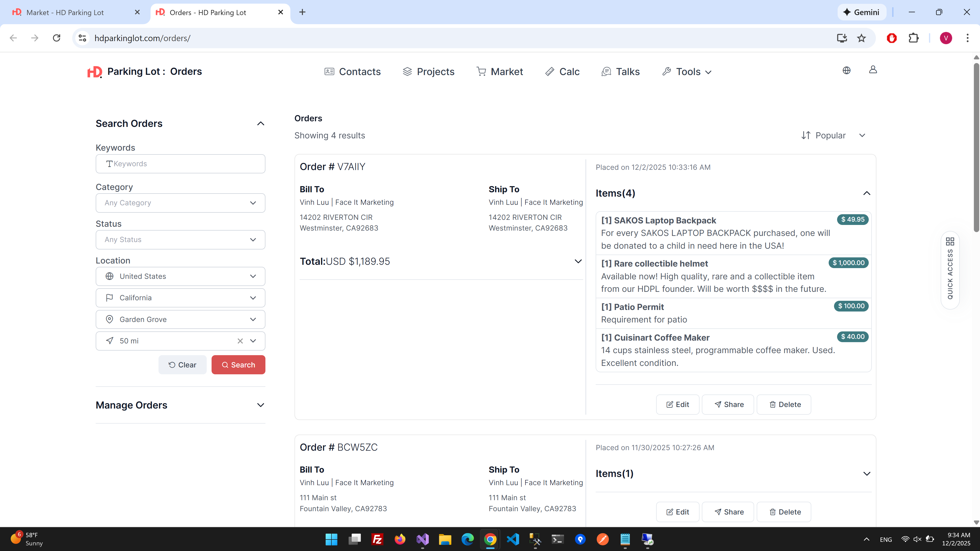Open the Any Status dropdown
Screen dimensions: 980x551
coord(180,240)
